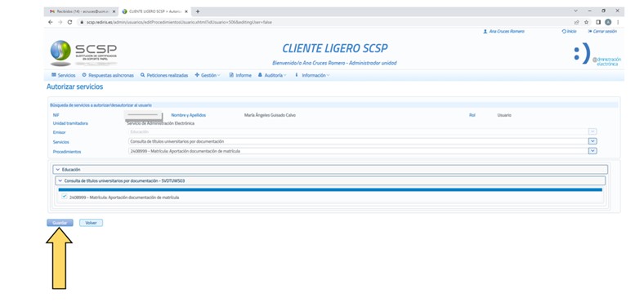Collapse Consulta de títulos universitarios SVDTUWS03 section
This screenshot has height=302, width=644.
[330, 180]
